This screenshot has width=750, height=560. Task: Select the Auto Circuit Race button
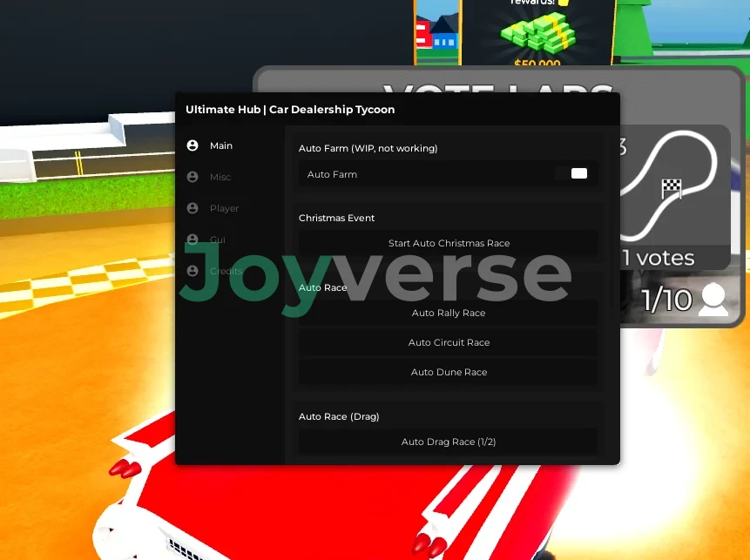[x=449, y=342]
